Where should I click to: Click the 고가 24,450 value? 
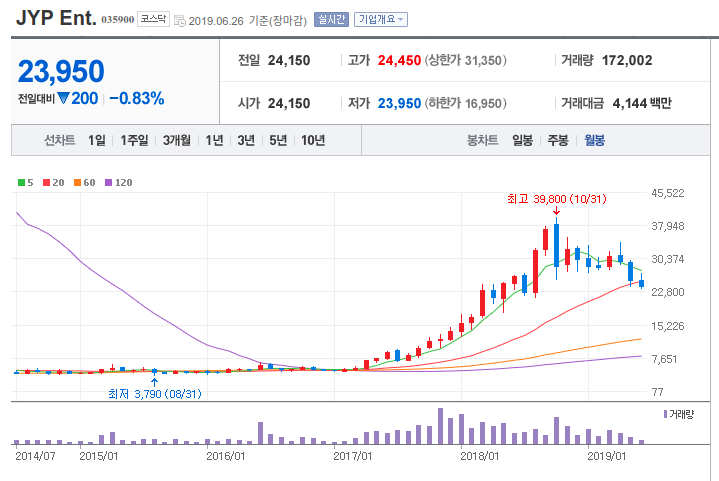coord(399,60)
